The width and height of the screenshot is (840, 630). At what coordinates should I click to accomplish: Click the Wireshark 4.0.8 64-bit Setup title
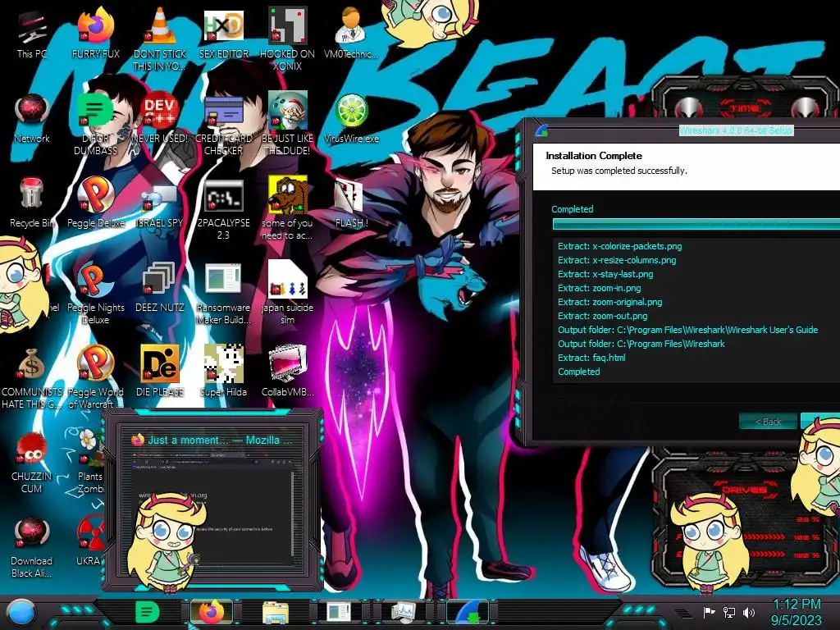(736, 130)
